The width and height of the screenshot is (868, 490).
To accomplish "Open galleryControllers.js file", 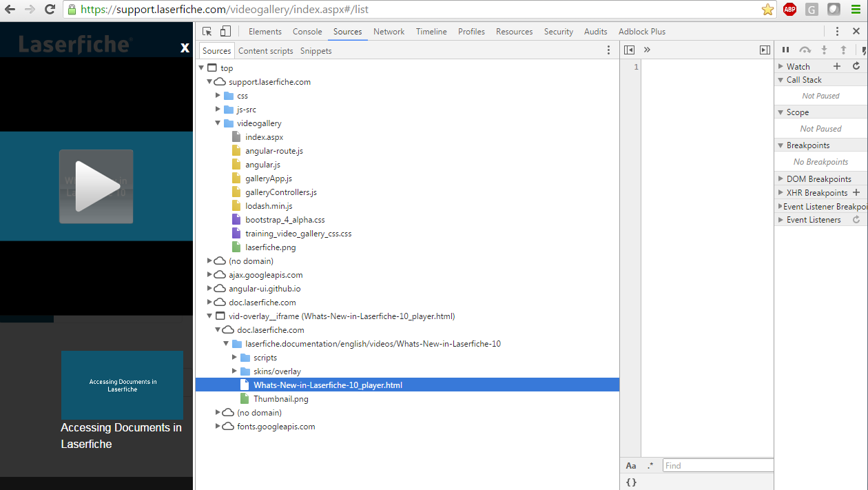I will pyautogui.click(x=281, y=192).
